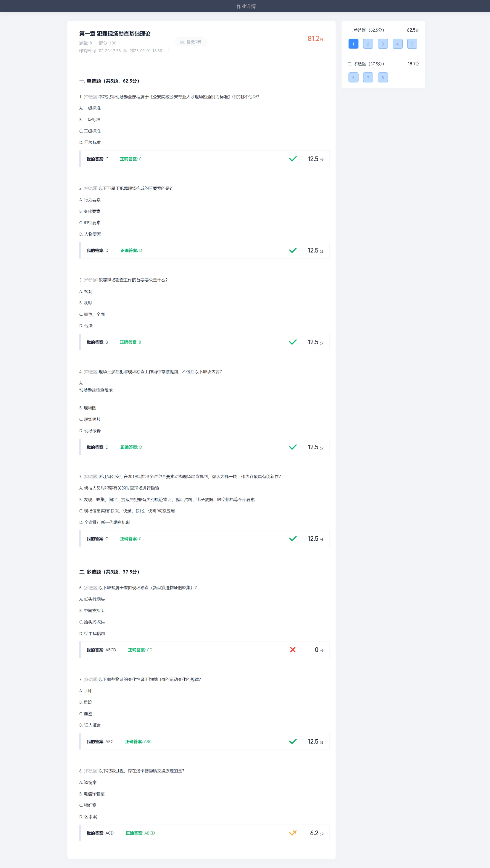
Task: Jump to question 2 in navigator
Action: click(368, 44)
